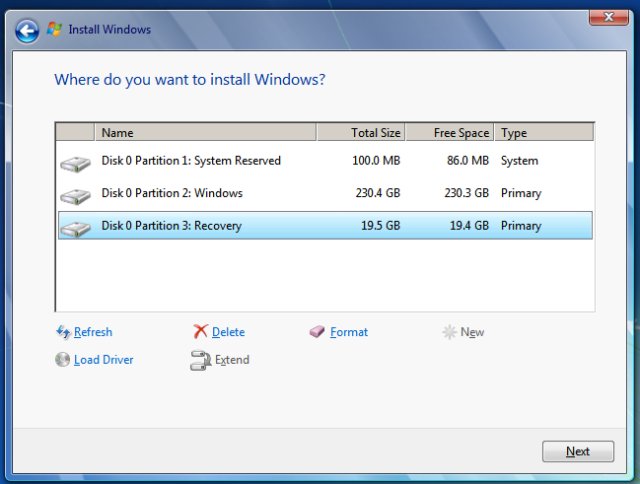
Task: Click the blue back arrow button
Action: pos(27,31)
